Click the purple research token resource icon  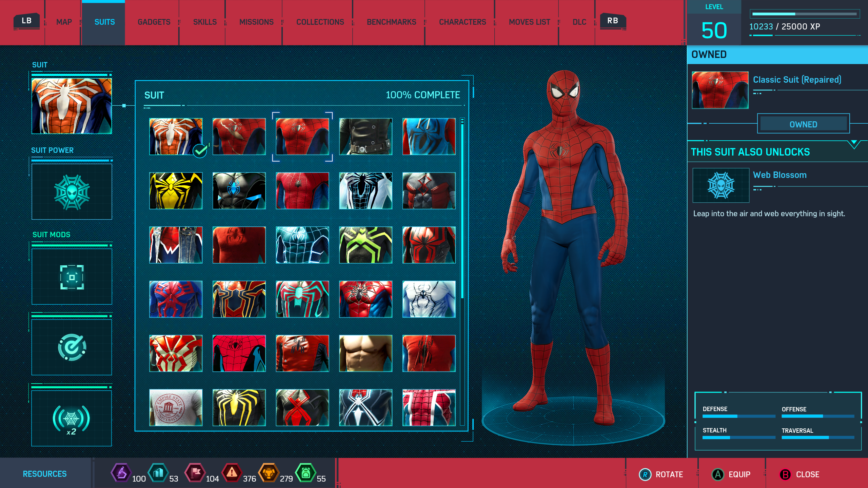coord(121,473)
